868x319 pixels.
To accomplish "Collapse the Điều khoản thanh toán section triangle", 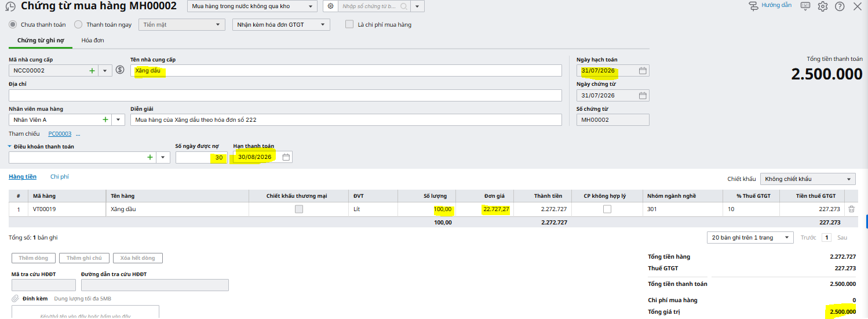I will tap(10, 147).
